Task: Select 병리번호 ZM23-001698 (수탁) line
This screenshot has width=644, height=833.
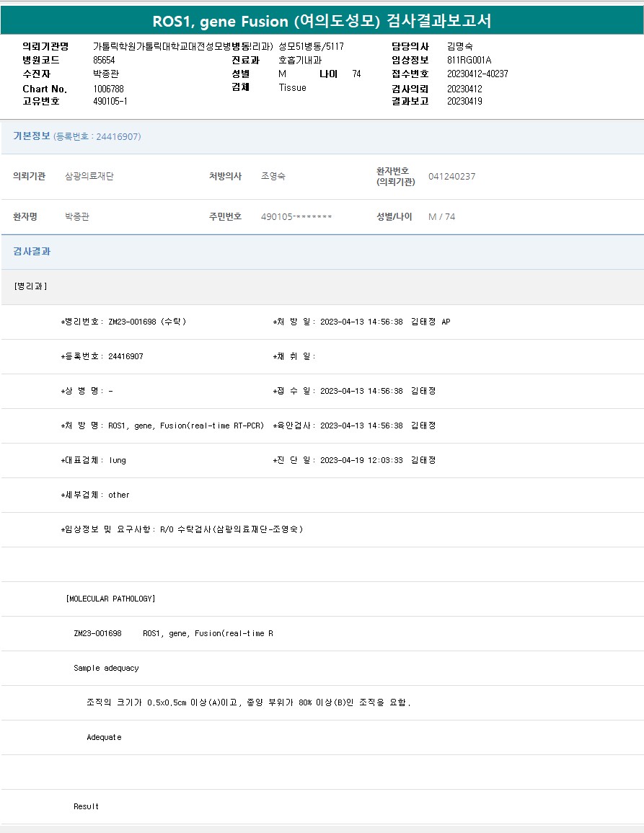Action: tap(123, 322)
